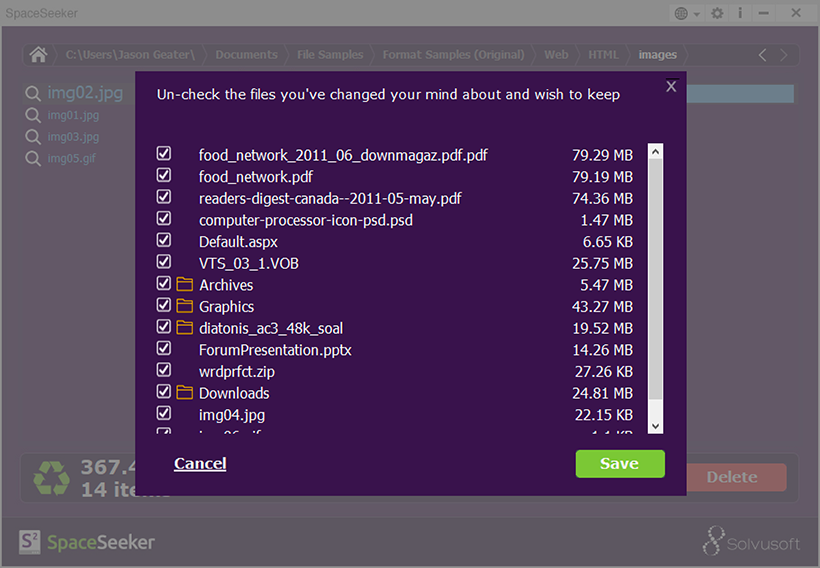
Task: Uncheck the diatonis_ac3_48k_soal checkbox
Action: (164, 326)
